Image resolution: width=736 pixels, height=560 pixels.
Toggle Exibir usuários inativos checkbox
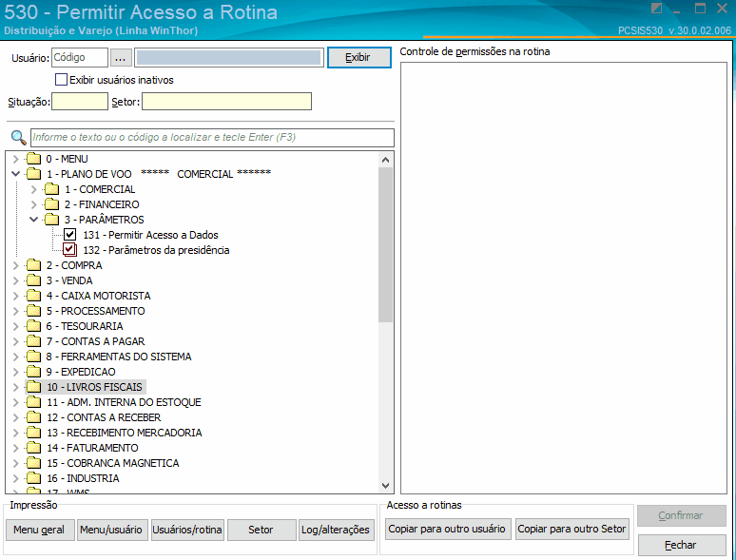[x=61, y=79]
